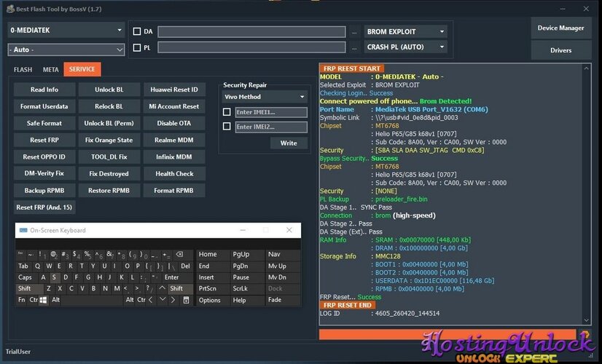Open the BROM EXPLOIT dropdown
This screenshot has height=364, width=602.
point(405,31)
